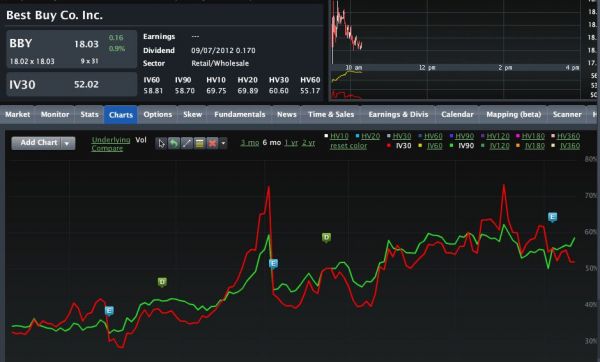This screenshot has width=600, height=362.
Task: Select the horizontal band drawing tool
Action: click(x=199, y=143)
